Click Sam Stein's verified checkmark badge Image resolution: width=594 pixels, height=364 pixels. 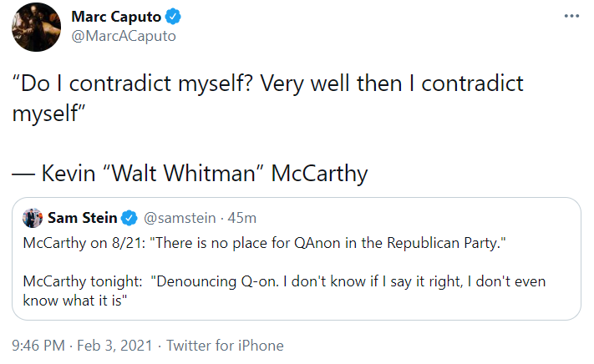pyautogui.click(x=129, y=219)
